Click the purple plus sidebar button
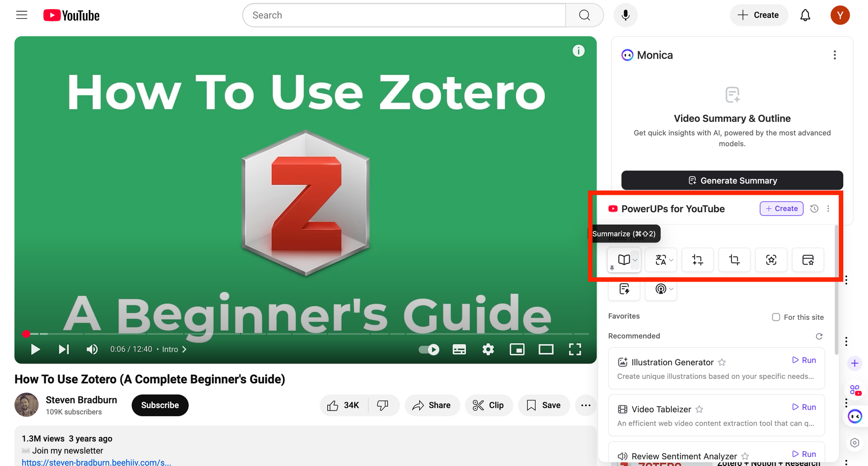The height and width of the screenshot is (466, 868). pyautogui.click(x=855, y=363)
